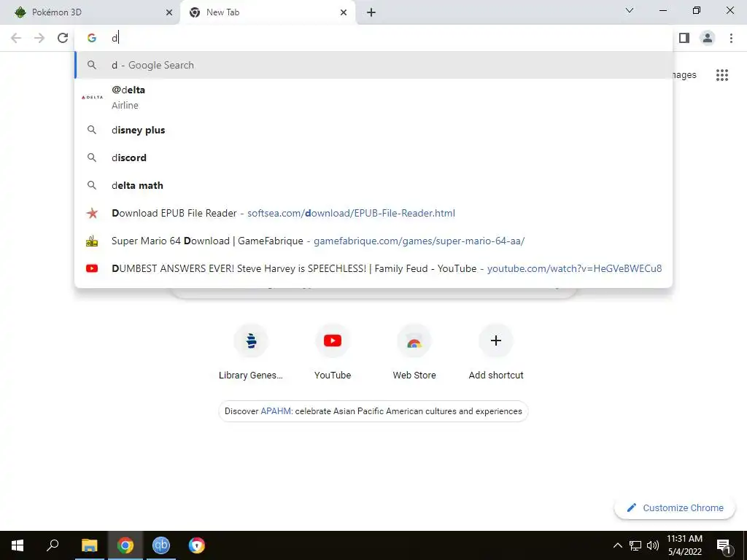The width and height of the screenshot is (747, 560).
Task: Open the Windows Start menu
Action: (18, 545)
